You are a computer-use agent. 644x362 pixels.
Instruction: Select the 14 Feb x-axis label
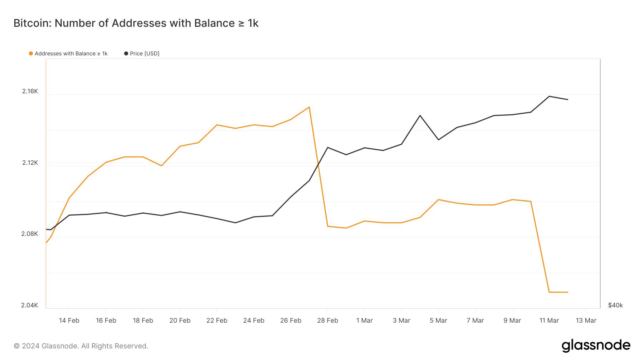(x=69, y=321)
